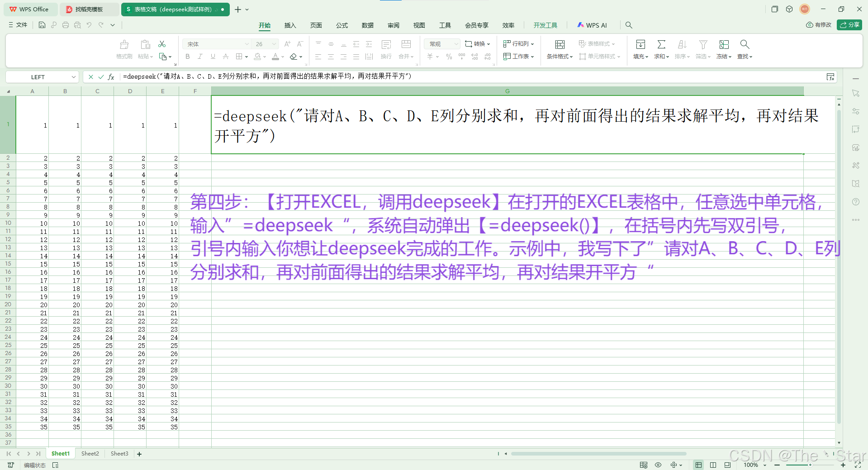This screenshot has height=470, width=868.
Task: Open the 行和列 (Rows and Columns) dropdown
Action: coord(518,44)
